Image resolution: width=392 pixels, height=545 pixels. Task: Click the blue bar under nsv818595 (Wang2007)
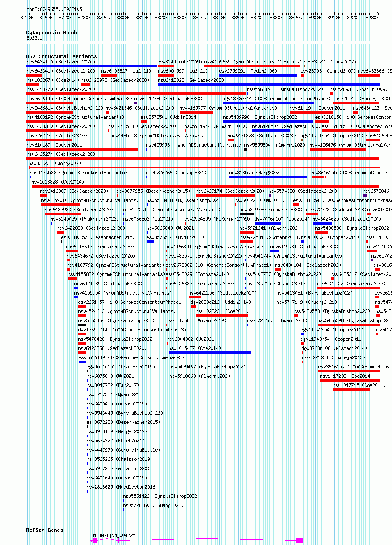click(268, 177)
